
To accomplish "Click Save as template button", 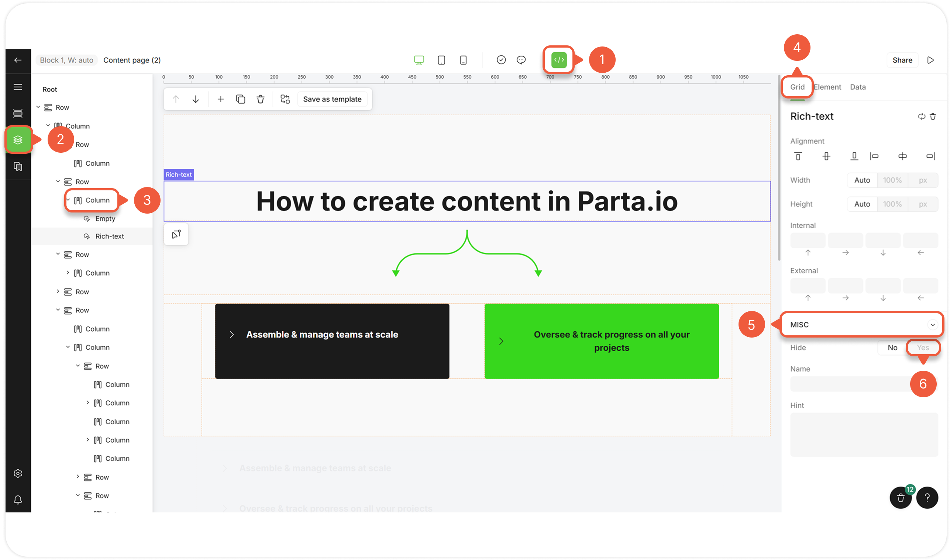I will (332, 99).
